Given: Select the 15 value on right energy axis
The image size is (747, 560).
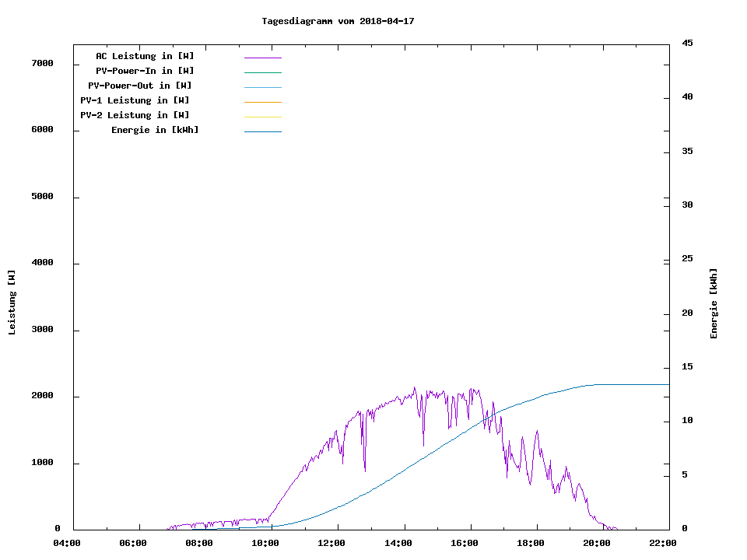Looking at the screenshot, I should [x=687, y=367].
